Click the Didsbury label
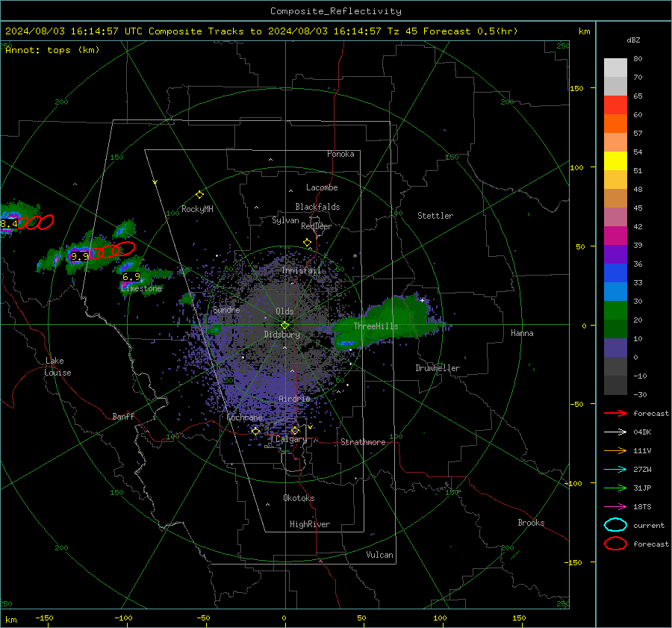 (282, 335)
